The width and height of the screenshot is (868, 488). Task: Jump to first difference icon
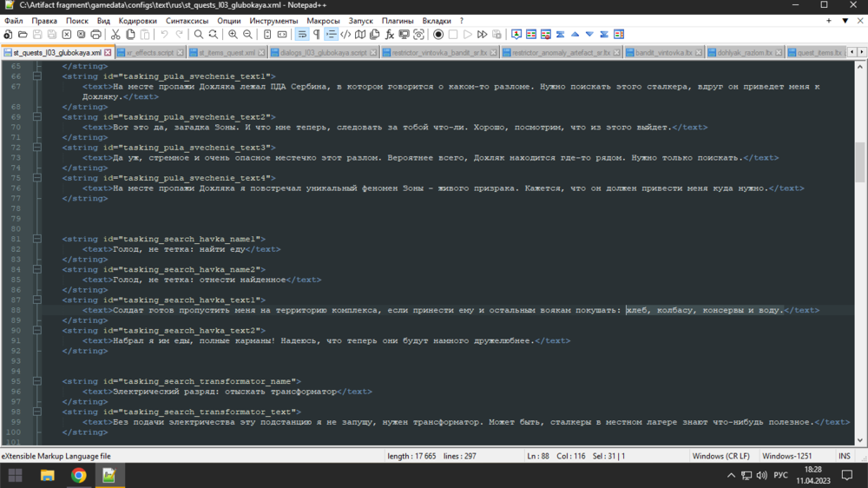tap(560, 35)
